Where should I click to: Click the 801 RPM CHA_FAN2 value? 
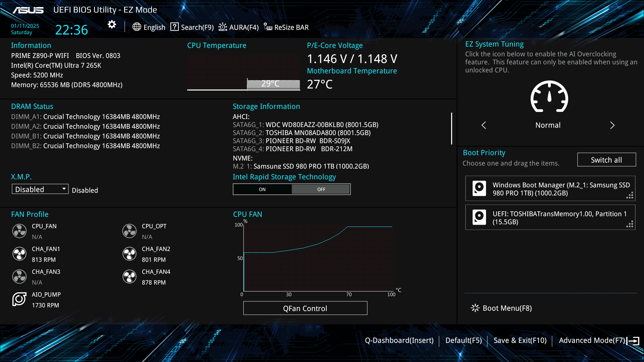click(x=154, y=260)
